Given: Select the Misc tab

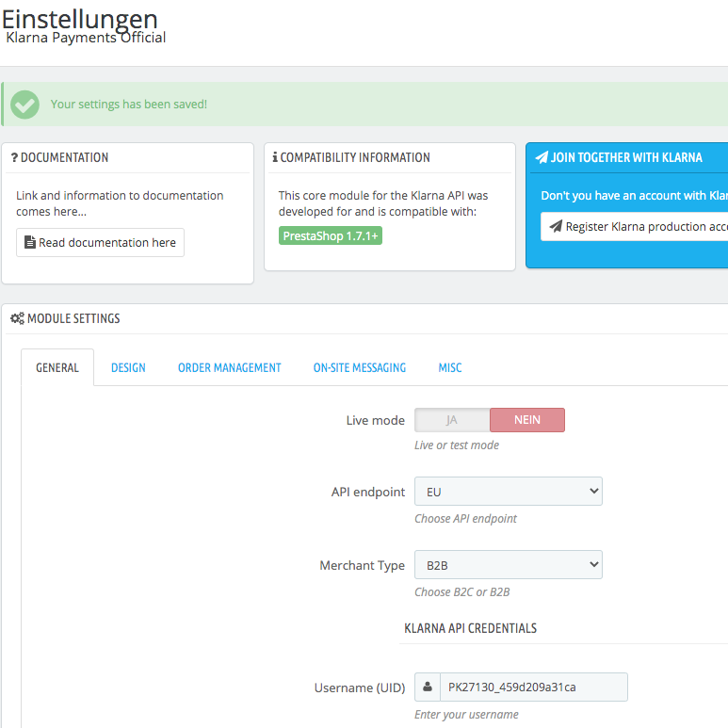Looking at the screenshot, I should (450, 367).
